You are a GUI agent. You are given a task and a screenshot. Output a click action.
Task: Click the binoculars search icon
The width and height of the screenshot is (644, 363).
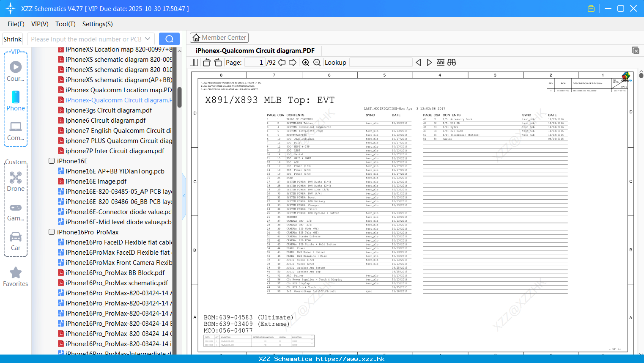point(452,63)
